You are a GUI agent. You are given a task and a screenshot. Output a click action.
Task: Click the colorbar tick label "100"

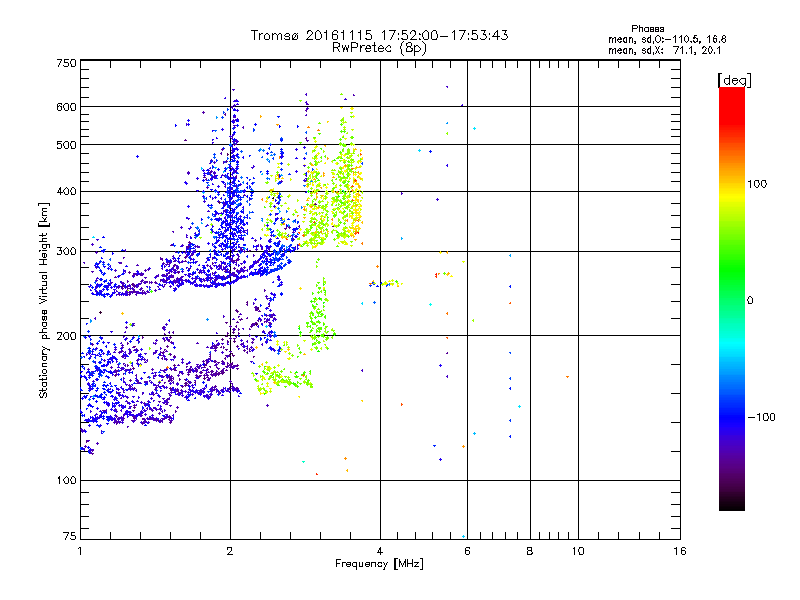tap(757, 184)
